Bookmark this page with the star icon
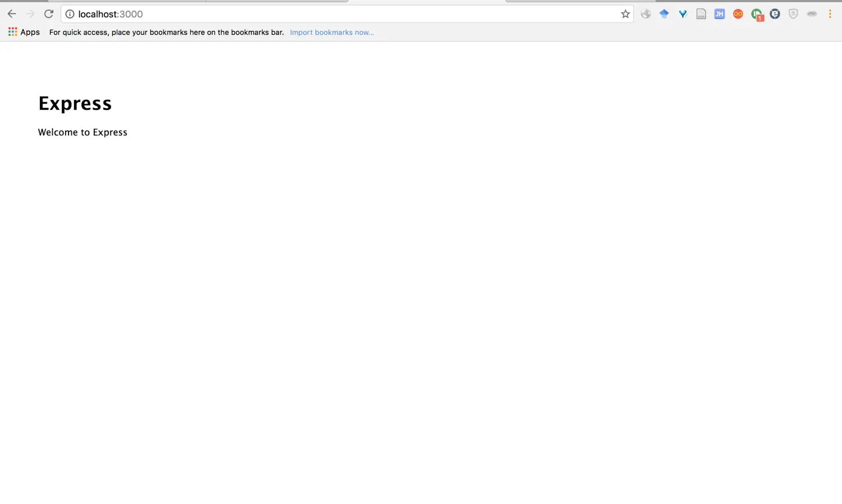The width and height of the screenshot is (842, 504). (625, 14)
